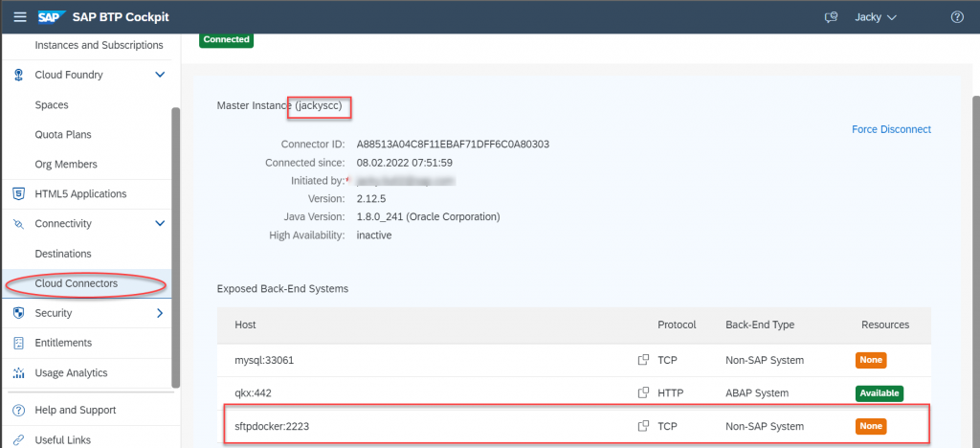Open the feedback chat icon
980x448 pixels.
click(x=831, y=17)
